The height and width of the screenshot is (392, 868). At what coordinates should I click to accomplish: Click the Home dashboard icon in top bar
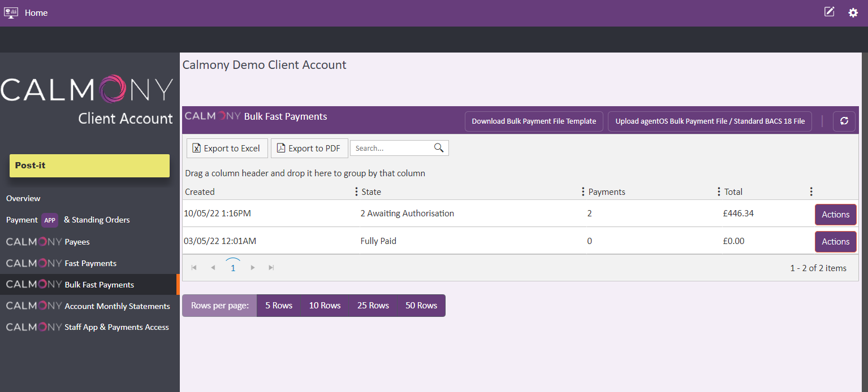point(11,12)
